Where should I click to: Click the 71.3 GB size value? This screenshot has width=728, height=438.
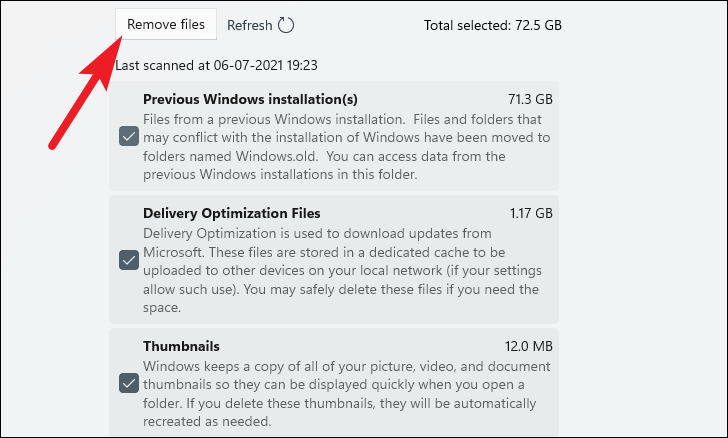(528, 99)
